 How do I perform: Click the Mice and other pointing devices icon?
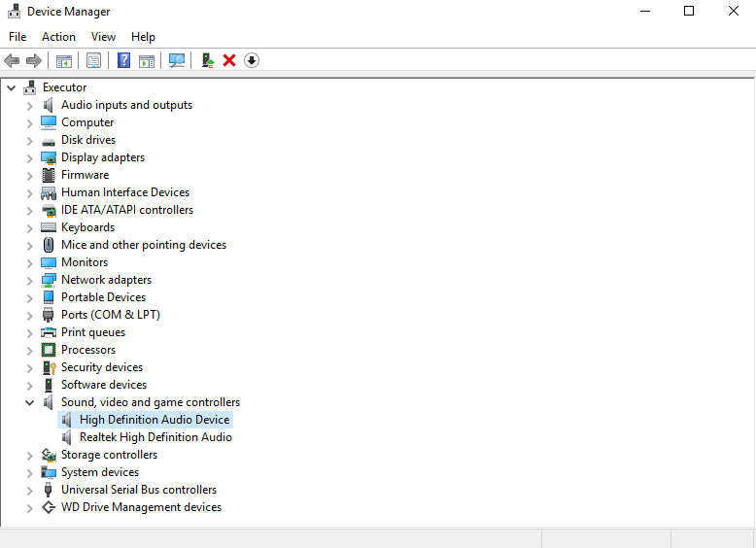[49, 245]
